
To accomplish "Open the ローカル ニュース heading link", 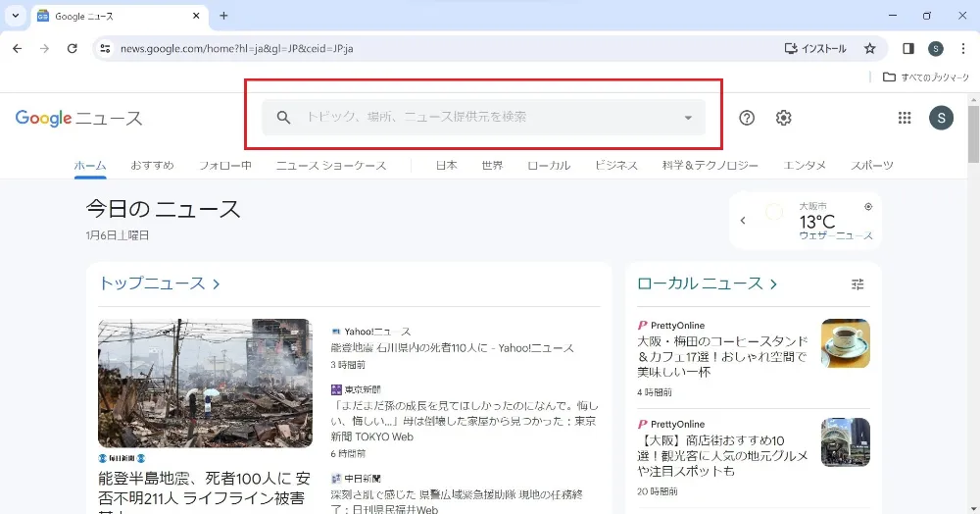I will pos(707,283).
